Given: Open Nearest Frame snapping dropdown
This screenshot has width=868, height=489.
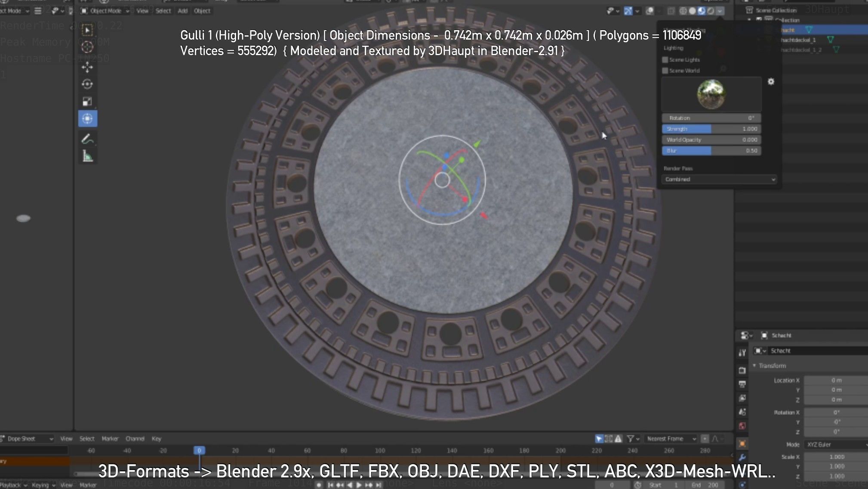Looking at the screenshot, I should tap(671, 439).
